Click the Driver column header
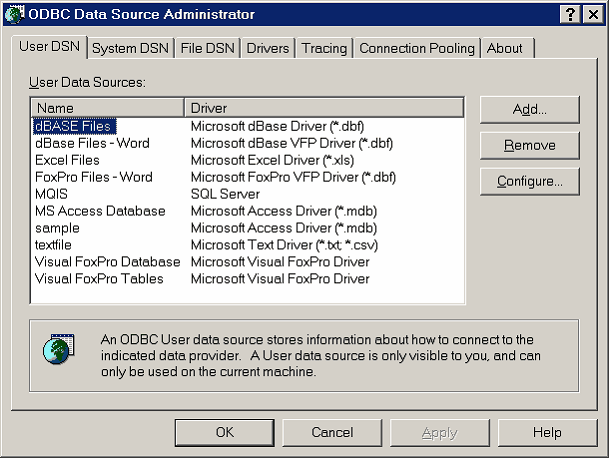This screenshot has width=609, height=458. tap(323, 107)
